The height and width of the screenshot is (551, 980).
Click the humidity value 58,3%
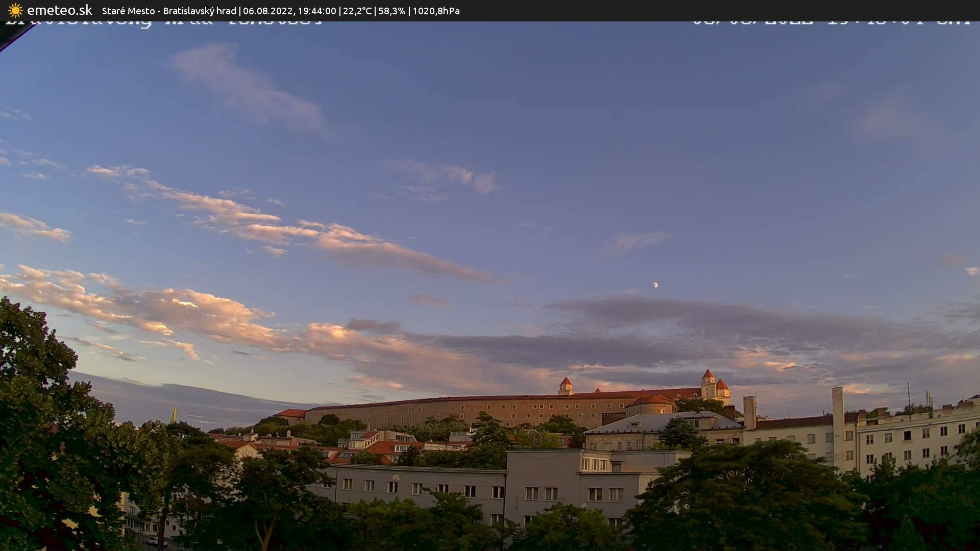pyautogui.click(x=391, y=11)
